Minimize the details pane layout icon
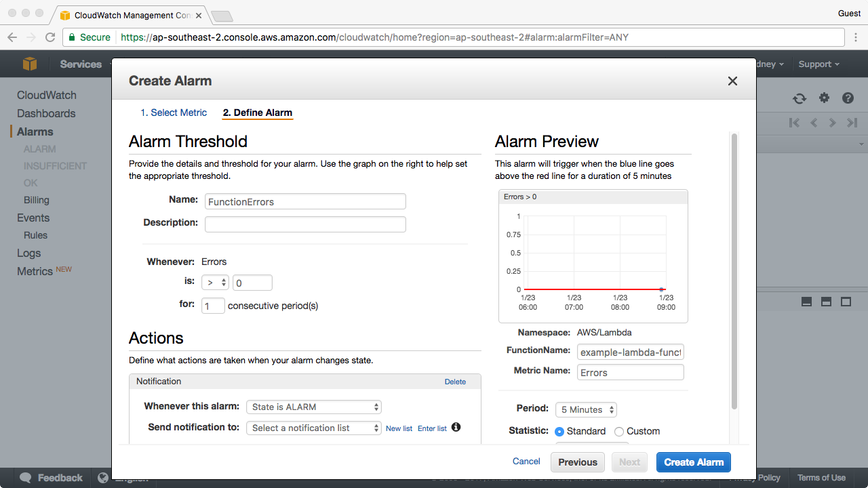 point(806,302)
